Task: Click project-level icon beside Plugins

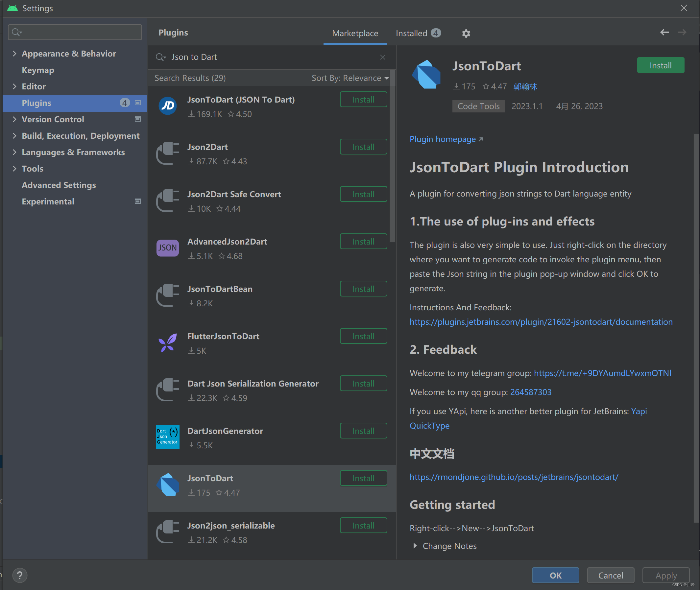Action: point(137,103)
